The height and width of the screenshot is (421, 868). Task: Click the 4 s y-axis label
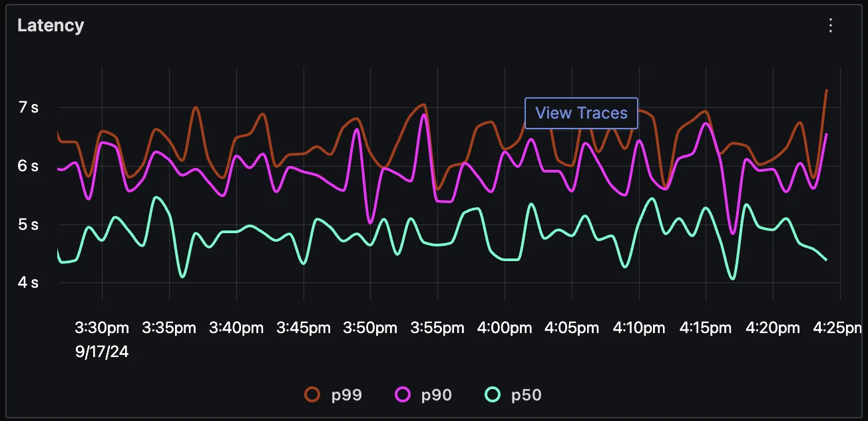pyautogui.click(x=28, y=282)
